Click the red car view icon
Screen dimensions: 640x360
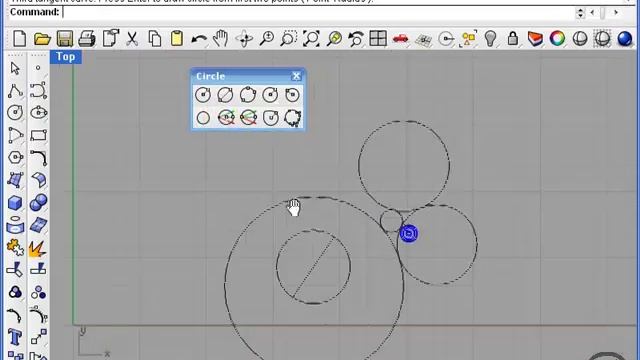click(x=400, y=39)
